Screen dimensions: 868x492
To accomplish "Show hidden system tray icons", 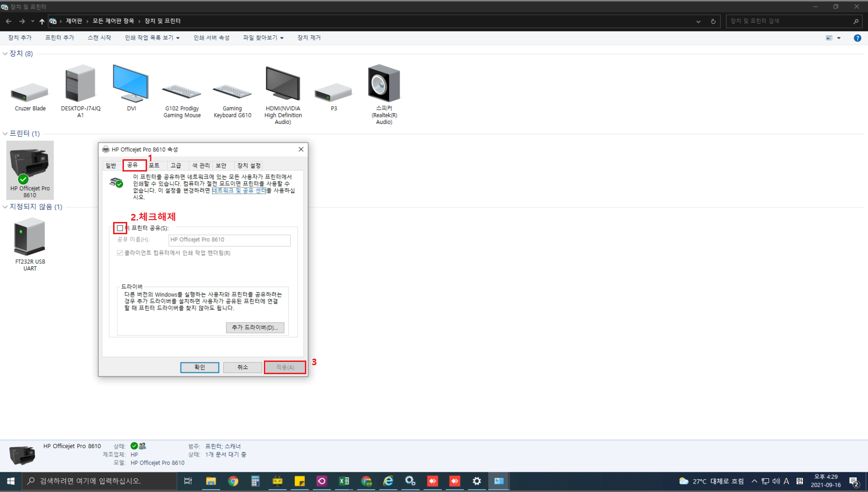I will [754, 481].
